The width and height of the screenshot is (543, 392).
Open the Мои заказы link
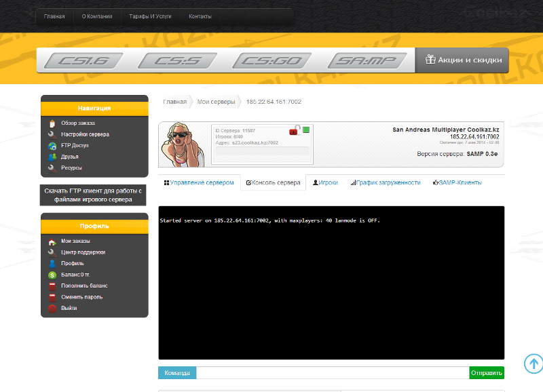[75, 241]
